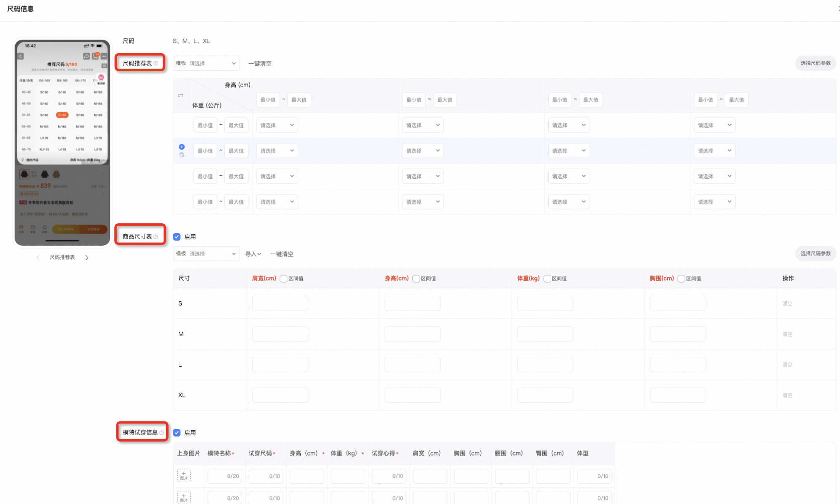Delete the row using the trash icon
This screenshot has width=840, height=504.
182,155
